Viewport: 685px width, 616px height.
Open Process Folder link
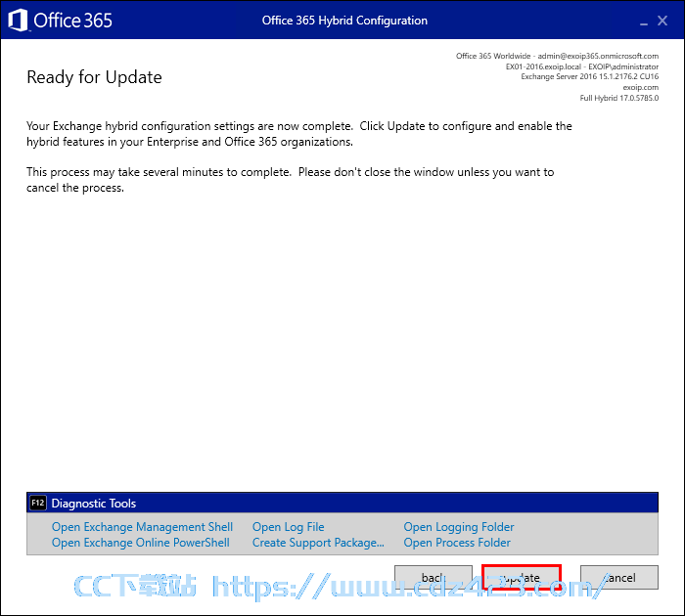457,543
